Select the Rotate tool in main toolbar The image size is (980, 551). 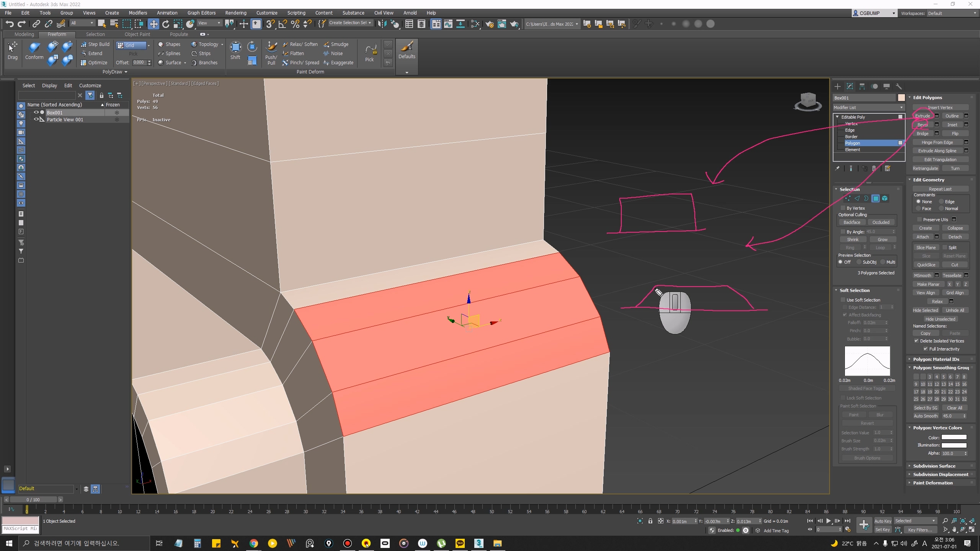(x=166, y=24)
